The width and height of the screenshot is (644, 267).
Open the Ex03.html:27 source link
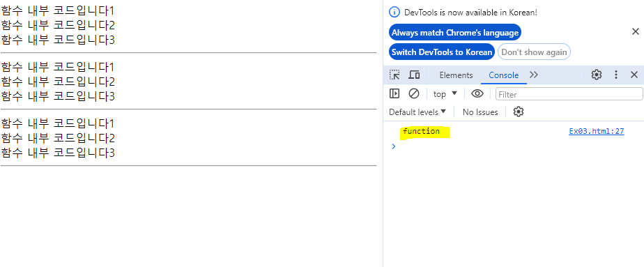click(x=597, y=132)
